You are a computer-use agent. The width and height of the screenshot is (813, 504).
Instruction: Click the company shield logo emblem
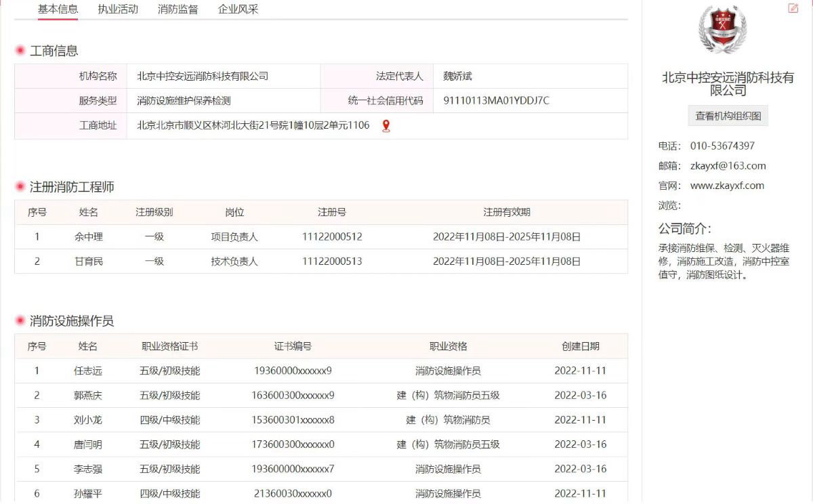point(722,28)
